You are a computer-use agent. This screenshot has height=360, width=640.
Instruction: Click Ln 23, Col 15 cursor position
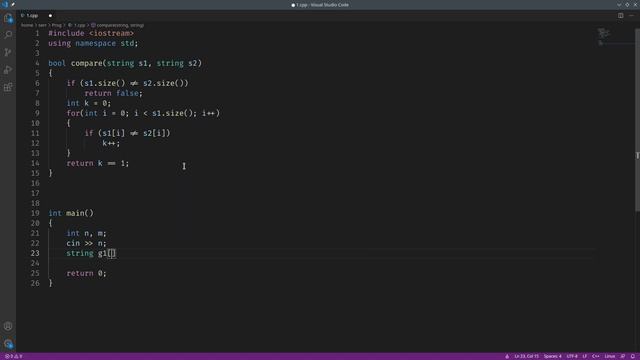click(x=527, y=356)
